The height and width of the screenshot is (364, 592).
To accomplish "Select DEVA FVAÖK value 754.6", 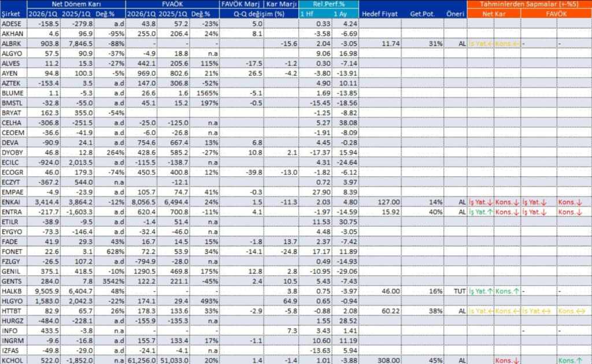I will click(146, 143).
